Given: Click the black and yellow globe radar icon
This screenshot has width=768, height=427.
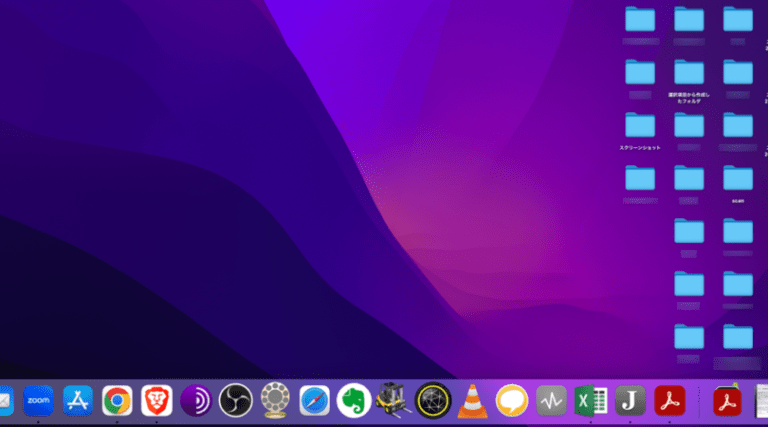Looking at the screenshot, I should 433,400.
